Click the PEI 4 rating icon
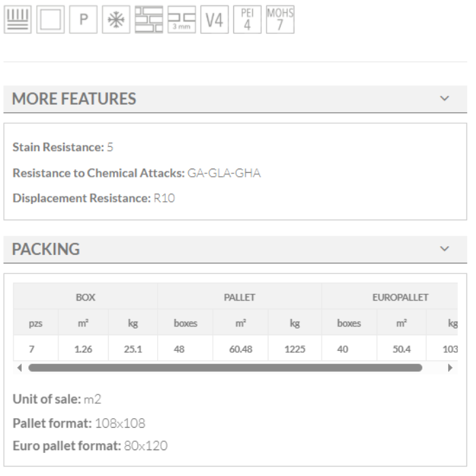The image size is (476, 476). click(247, 20)
